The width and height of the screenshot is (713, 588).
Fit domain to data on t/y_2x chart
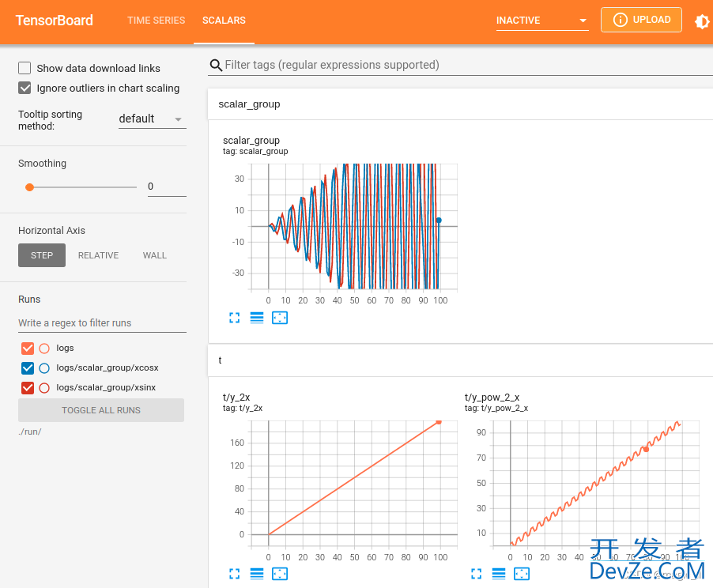[280, 574]
